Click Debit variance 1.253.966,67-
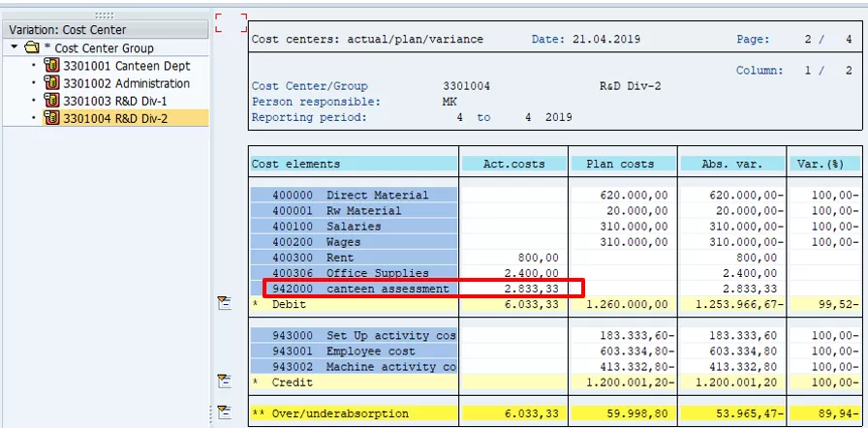The image size is (868, 428). (x=739, y=304)
